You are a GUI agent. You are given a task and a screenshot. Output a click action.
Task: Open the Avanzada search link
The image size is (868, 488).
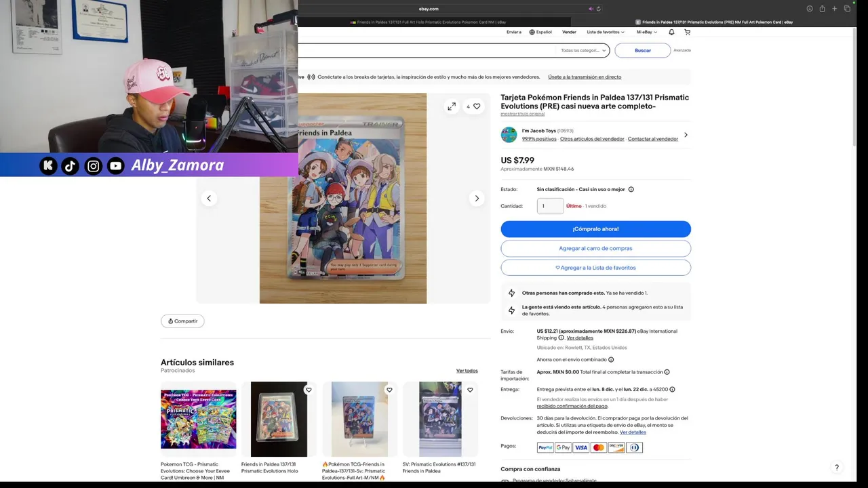coord(682,50)
